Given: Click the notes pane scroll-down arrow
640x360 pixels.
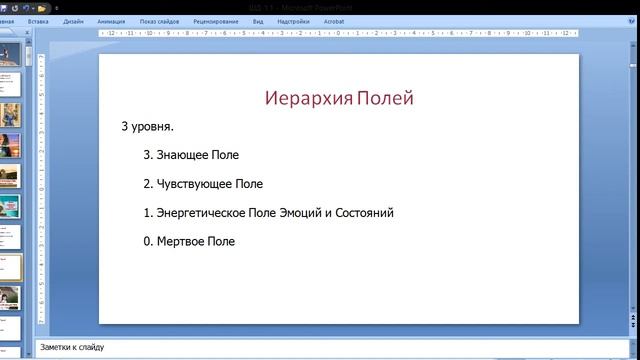Looking at the screenshot, I should click(x=632, y=355).
